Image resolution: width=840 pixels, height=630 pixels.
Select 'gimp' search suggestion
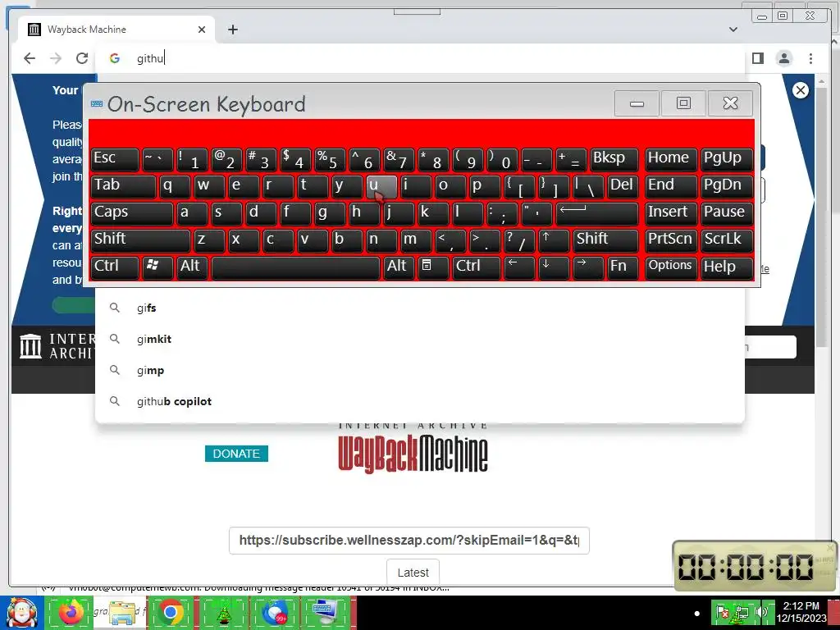pyautogui.click(x=420, y=370)
